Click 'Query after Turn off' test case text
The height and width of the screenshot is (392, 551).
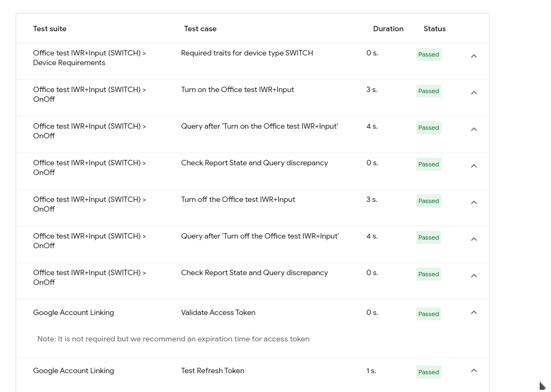[260, 236]
